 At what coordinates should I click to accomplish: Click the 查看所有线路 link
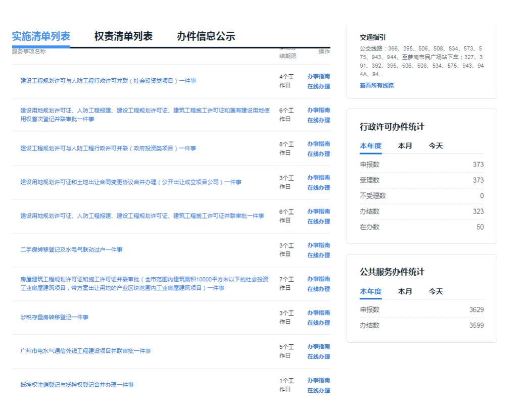[376, 85]
